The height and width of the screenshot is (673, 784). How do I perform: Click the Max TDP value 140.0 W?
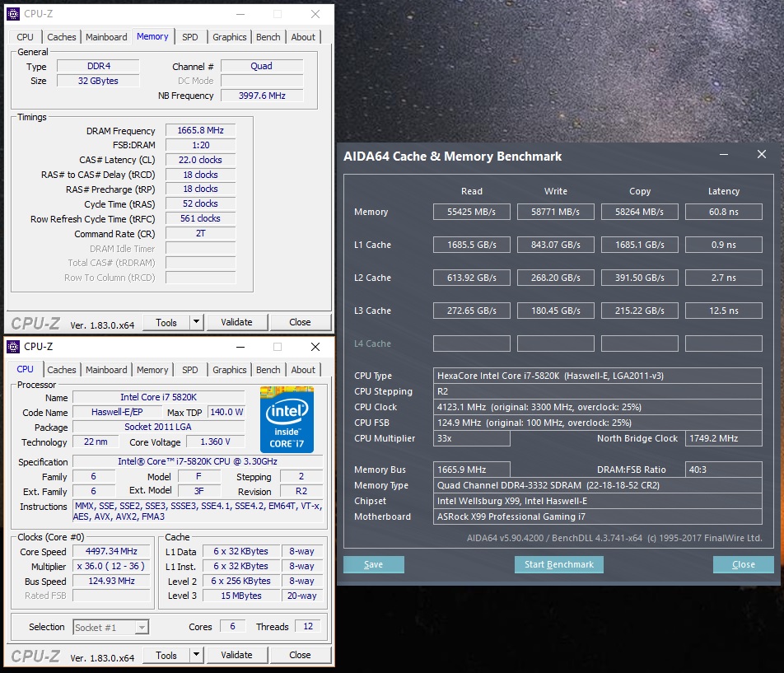[226, 412]
